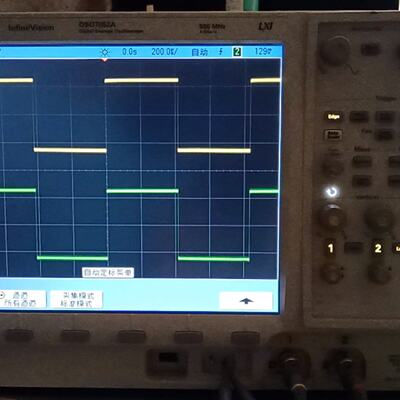Click the yellow channel 1 waveform trace
This screenshot has width=400, height=400.
pyautogui.click(x=141, y=80)
